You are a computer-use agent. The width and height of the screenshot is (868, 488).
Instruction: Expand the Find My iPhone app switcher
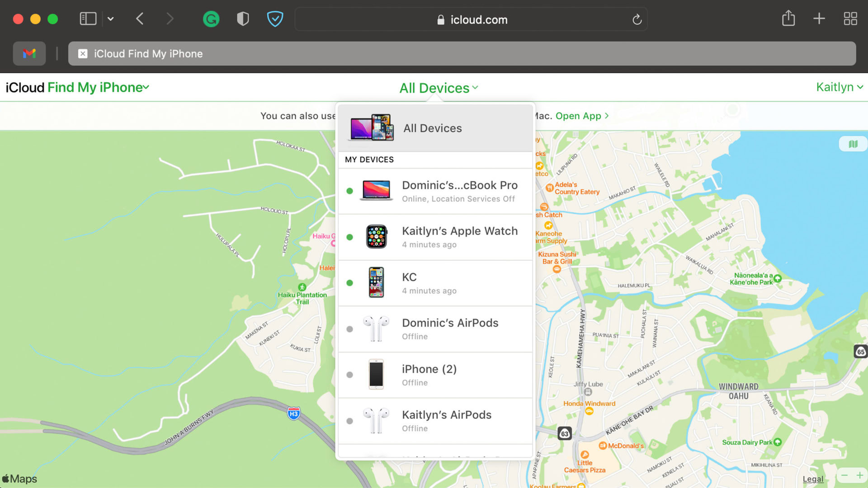pos(98,87)
